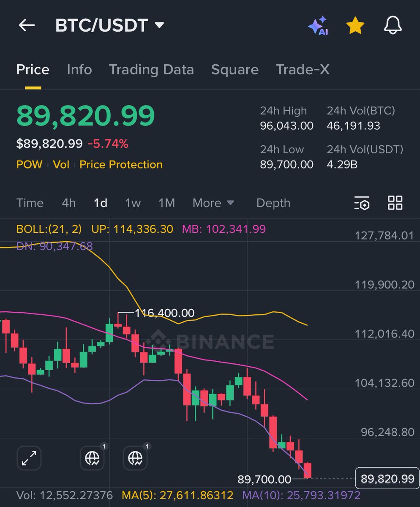Viewport: 420px width, 507px height.
Task: Tap the 104,132.60 price axis label
Action: pos(385,383)
